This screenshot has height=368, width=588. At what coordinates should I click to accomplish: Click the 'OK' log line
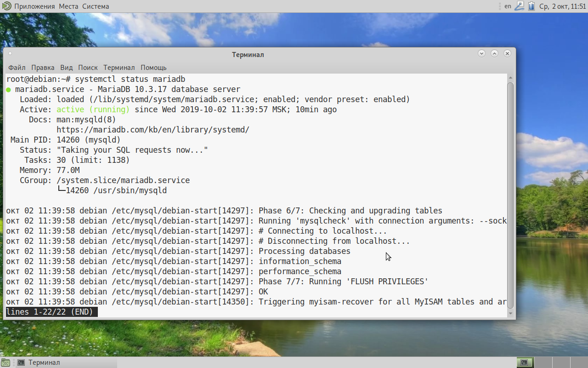pyautogui.click(x=137, y=292)
